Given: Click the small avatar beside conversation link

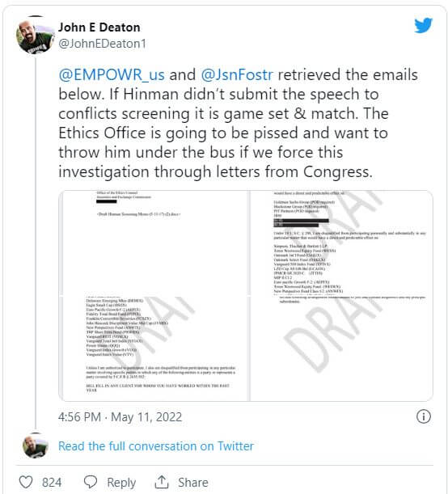Looking at the screenshot, I should tap(36, 445).
